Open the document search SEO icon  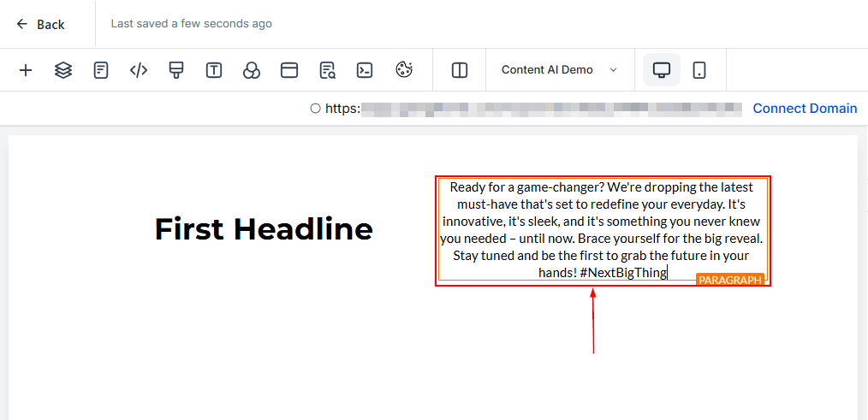[x=327, y=70]
